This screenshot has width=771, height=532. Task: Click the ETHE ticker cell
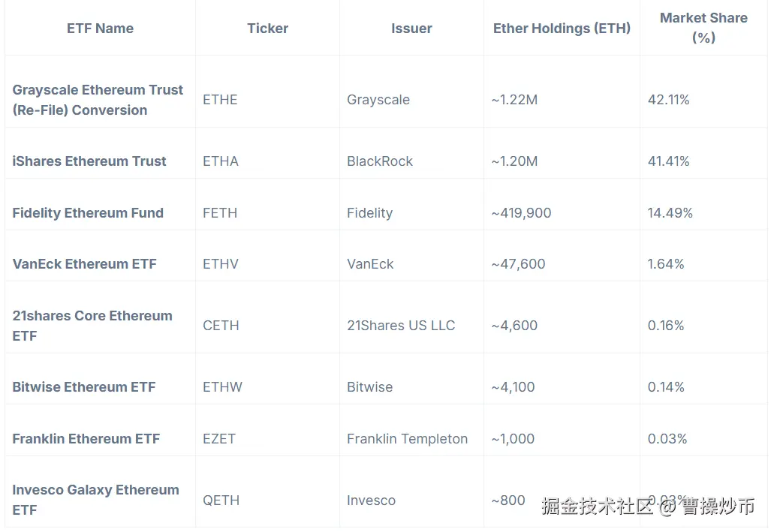220,100
